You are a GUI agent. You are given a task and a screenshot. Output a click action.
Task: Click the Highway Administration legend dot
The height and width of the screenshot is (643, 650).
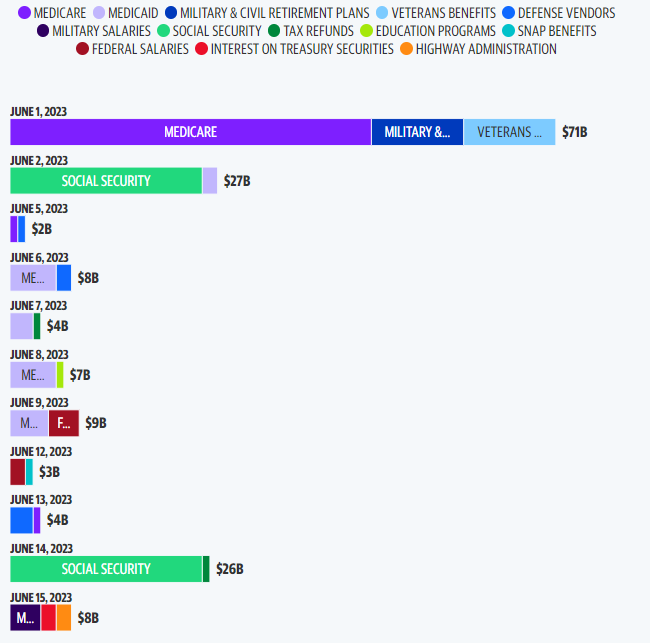(406, 49)
